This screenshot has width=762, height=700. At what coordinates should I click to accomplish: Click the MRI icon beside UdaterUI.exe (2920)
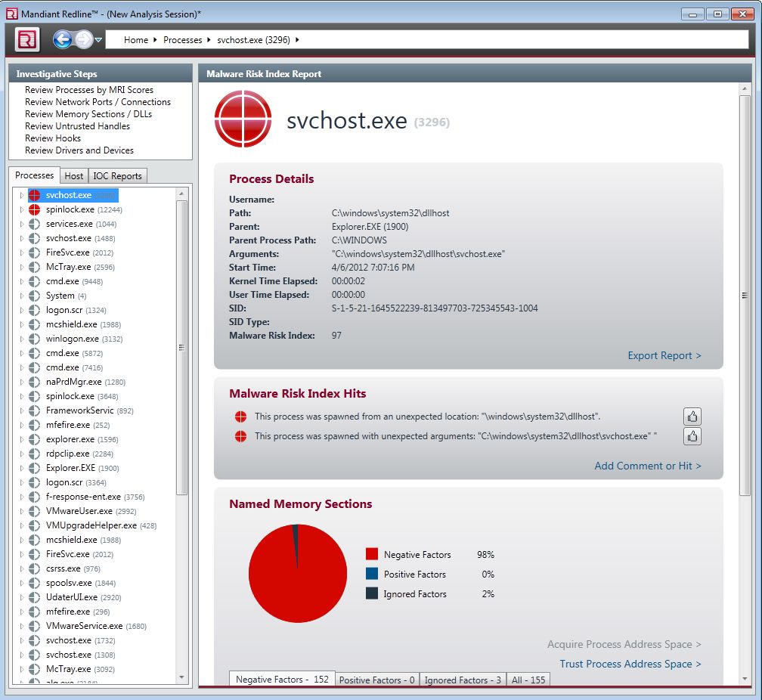point(35,597)
